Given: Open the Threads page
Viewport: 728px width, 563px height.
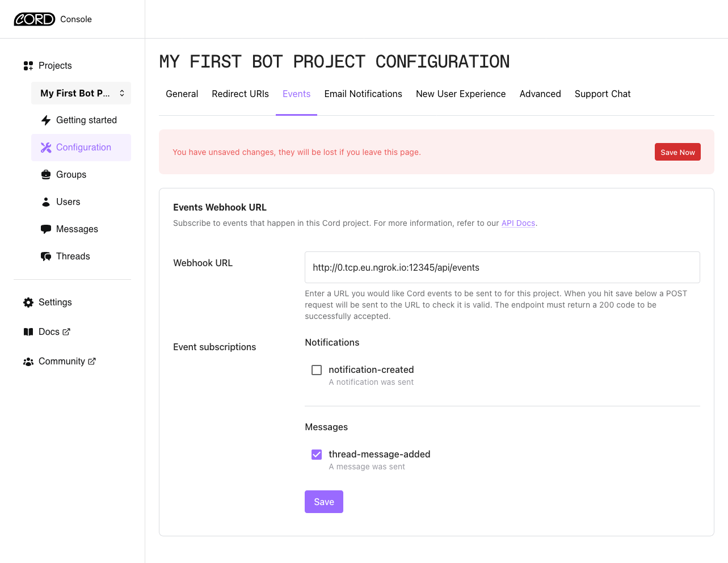Looking at the screenshot, I should [81, 257].
